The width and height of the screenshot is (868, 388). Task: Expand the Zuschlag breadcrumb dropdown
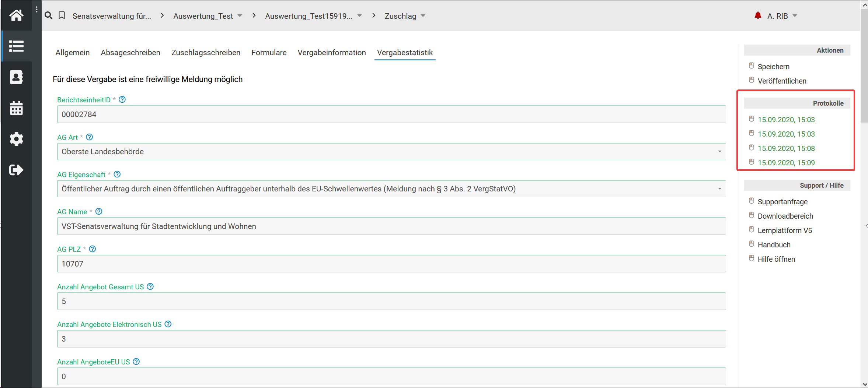pyautogui.click(x=423, y=16)
